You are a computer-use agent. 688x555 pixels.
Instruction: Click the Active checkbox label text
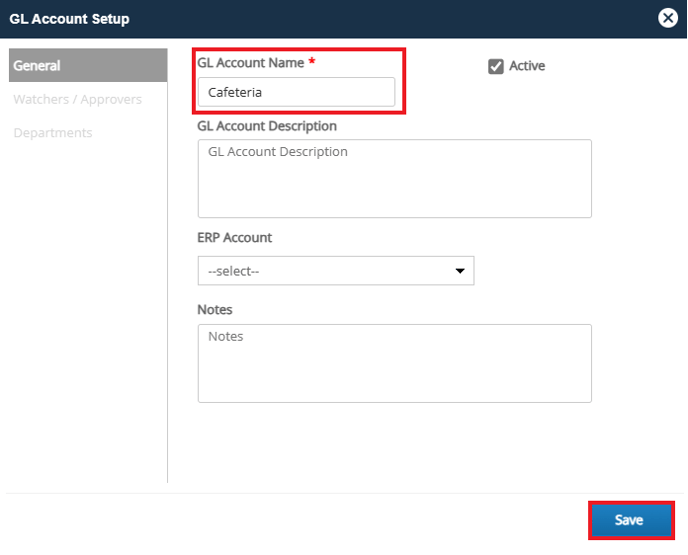527,66
